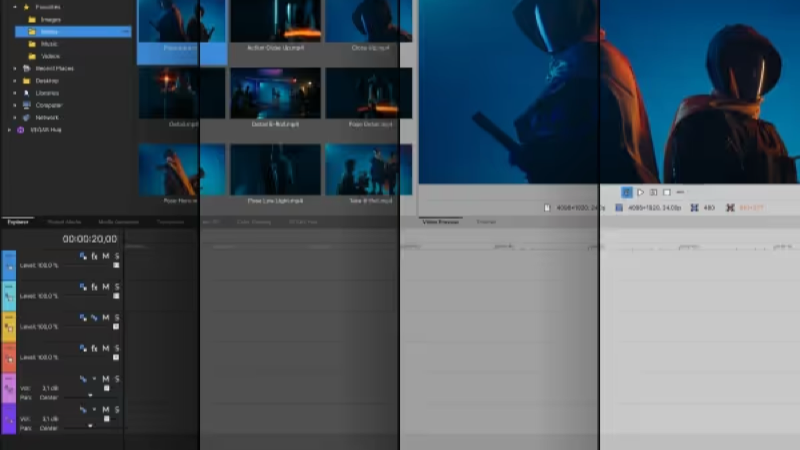Expand the Computer tree node
The width and height of the screenshot is (800, 450).
[15, 105]
